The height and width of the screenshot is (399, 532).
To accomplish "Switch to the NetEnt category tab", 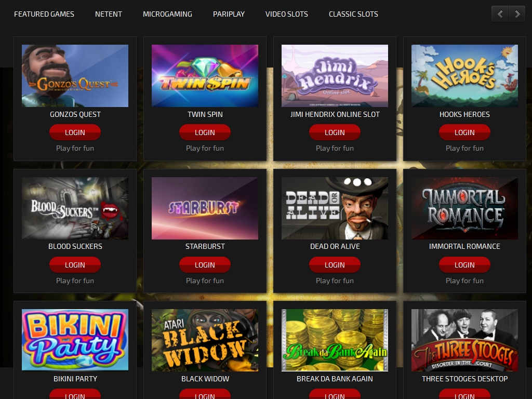I will pyautogui.click(x=109, y=14).
